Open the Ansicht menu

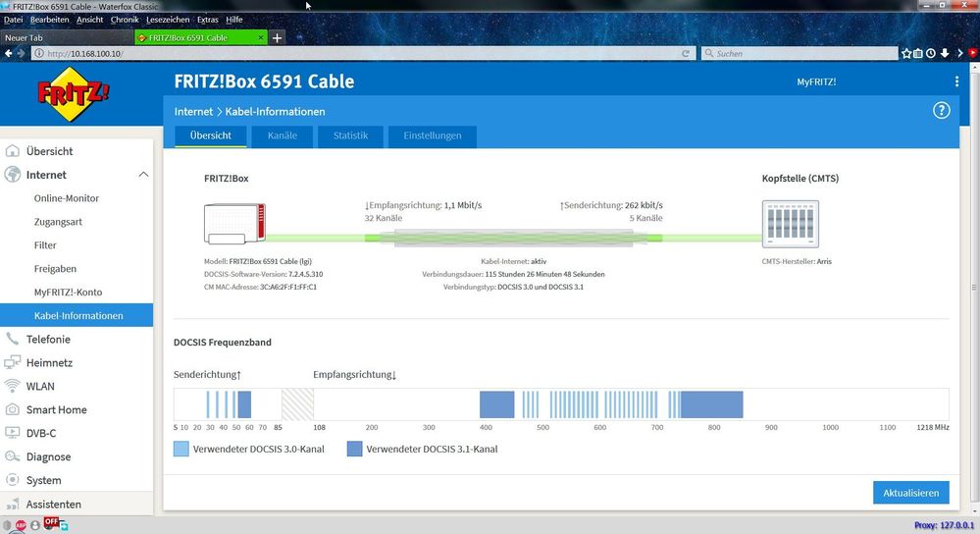(90, 20)
